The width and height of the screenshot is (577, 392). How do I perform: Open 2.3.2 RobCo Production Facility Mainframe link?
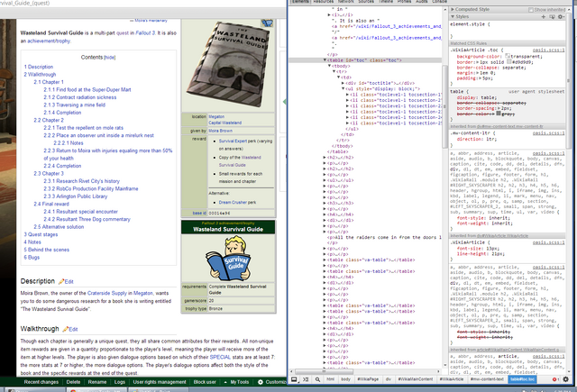[x=91, y=188]
